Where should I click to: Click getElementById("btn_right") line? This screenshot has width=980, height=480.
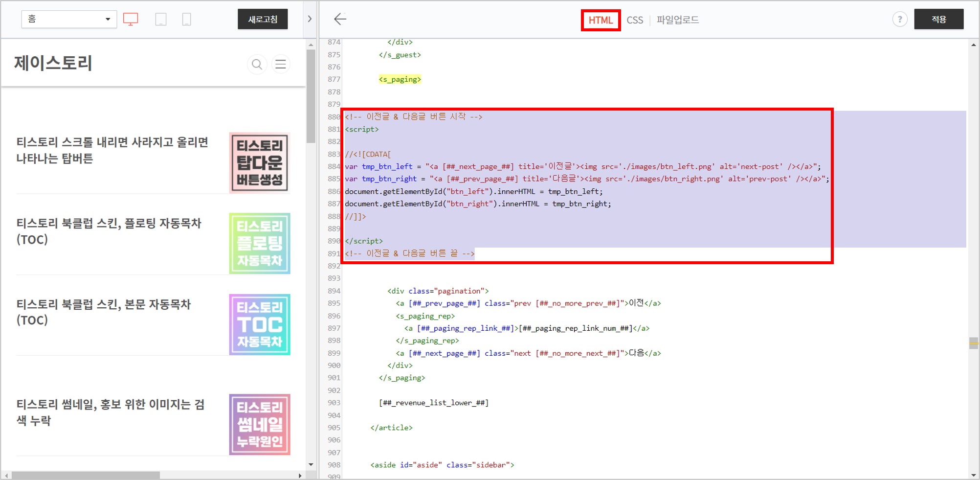[x=478, y=204]
